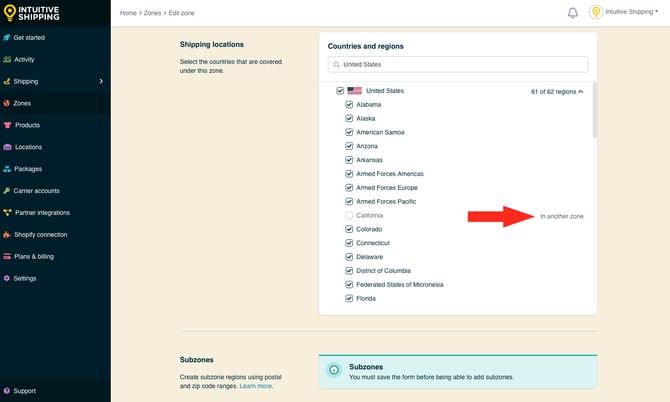Click the Carrier accounts key icon
The width and height of the screenshot is (670, 402).
pyautogui.click(x=7, y=190)
